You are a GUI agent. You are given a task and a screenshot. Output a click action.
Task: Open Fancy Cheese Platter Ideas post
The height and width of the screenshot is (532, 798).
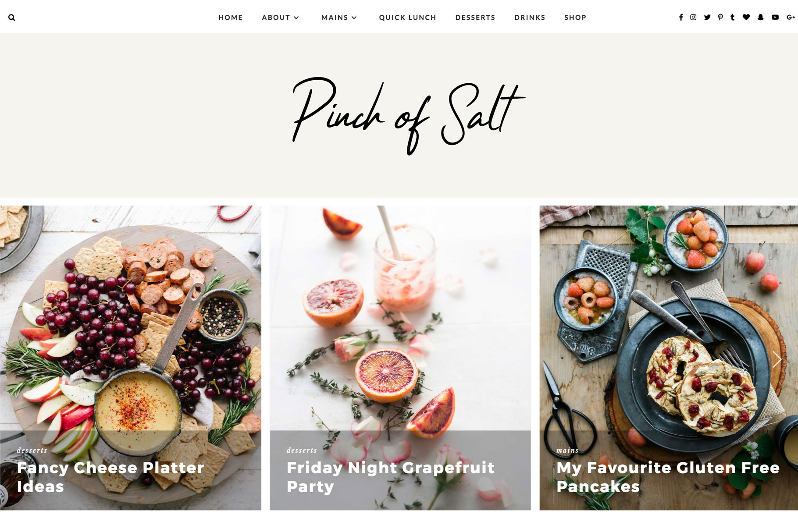point(110,477)
